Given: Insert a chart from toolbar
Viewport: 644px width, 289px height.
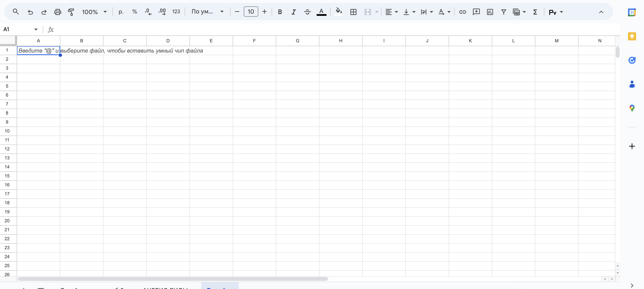Looking at the screenshot, I should click(490, 12).
